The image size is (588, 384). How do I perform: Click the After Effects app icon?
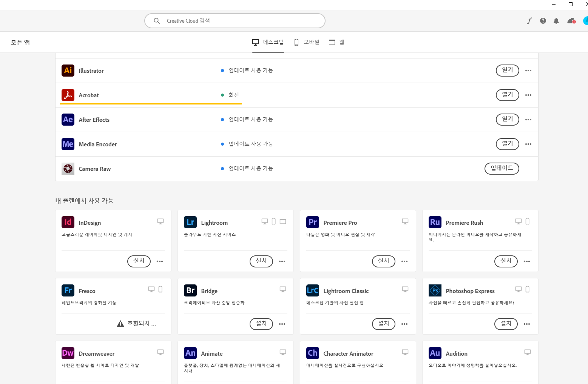click(68, 120)
